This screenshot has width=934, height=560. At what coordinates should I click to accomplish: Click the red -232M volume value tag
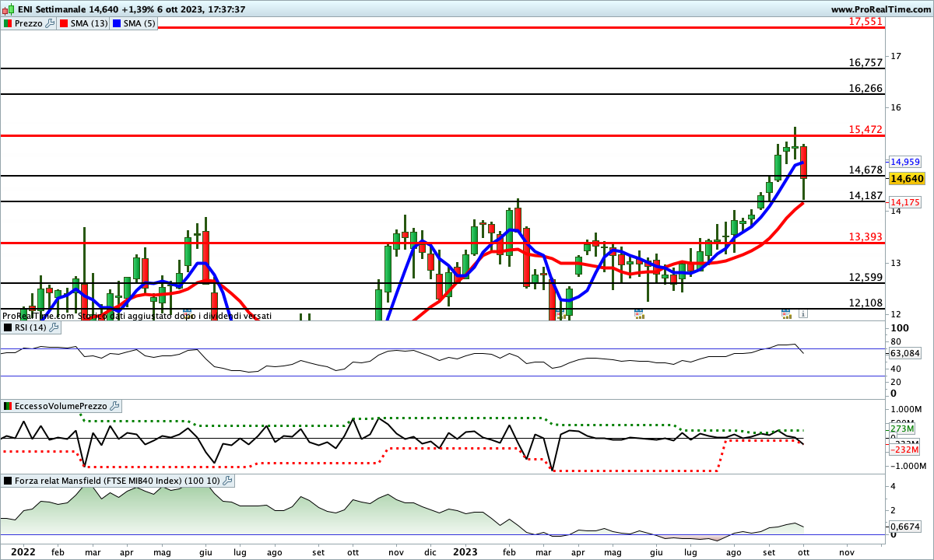(904, 450)
